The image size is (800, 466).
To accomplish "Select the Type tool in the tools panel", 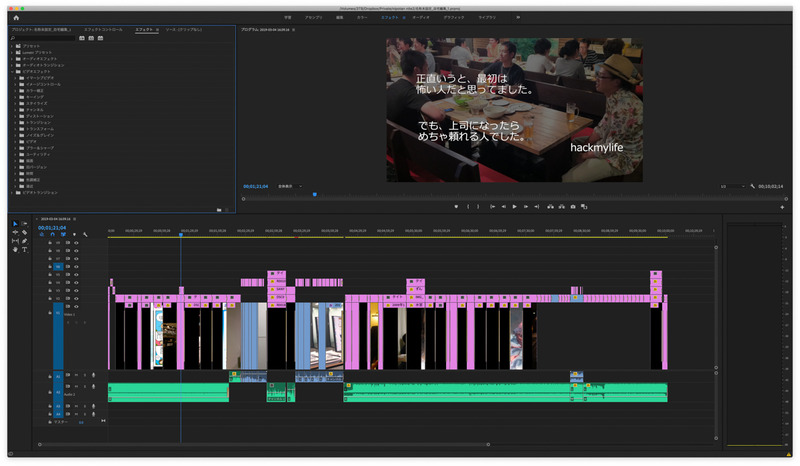I will point(24,250).
